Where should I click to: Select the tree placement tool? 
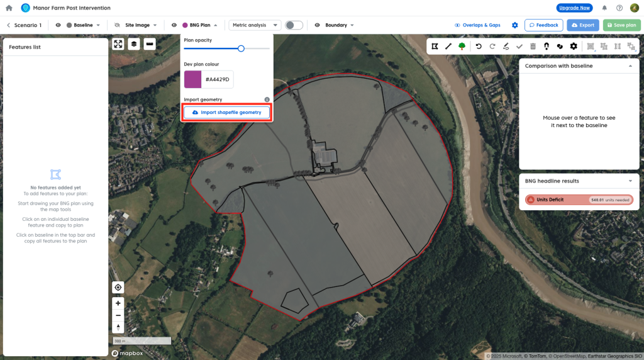coord(462,46)
